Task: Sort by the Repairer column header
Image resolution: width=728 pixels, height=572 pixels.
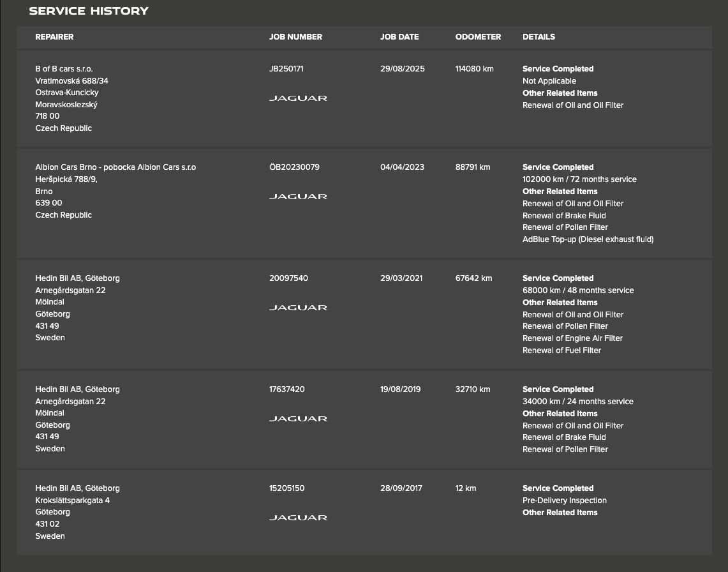Action: pos(54,37)
